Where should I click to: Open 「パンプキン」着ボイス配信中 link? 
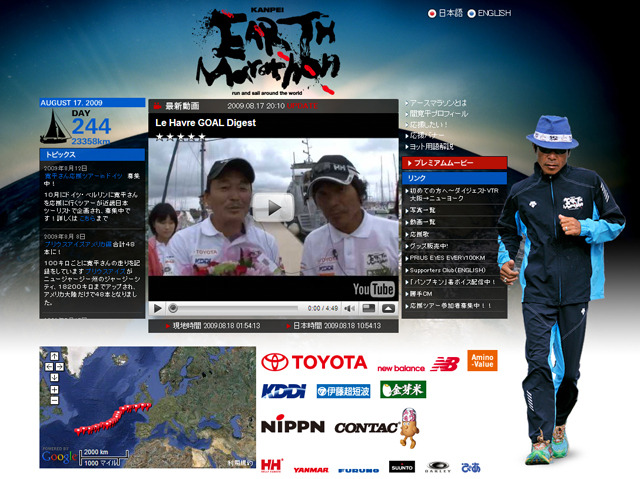pyautogui.click(x=454, y=282)
